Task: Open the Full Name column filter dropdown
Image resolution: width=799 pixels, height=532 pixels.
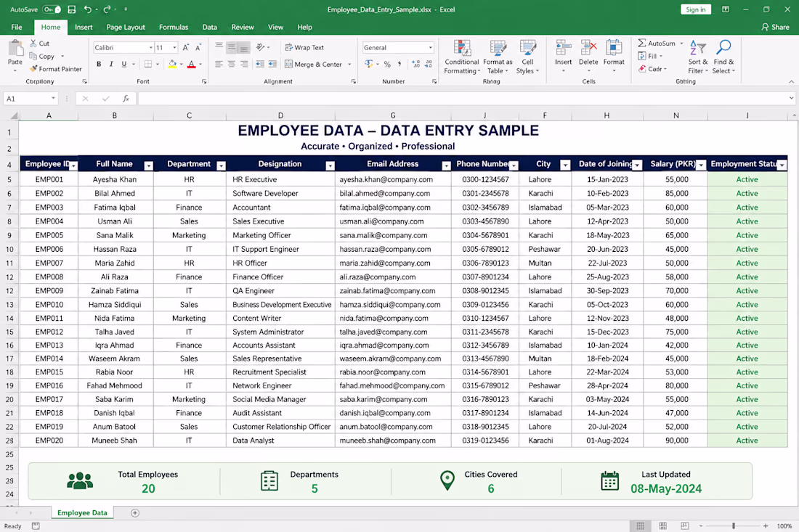Action: (148, 165)
